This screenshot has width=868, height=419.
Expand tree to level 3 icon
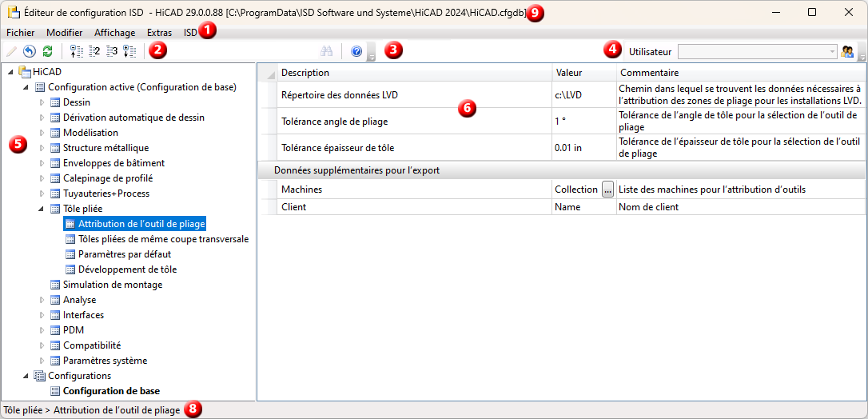click(112, 51)
